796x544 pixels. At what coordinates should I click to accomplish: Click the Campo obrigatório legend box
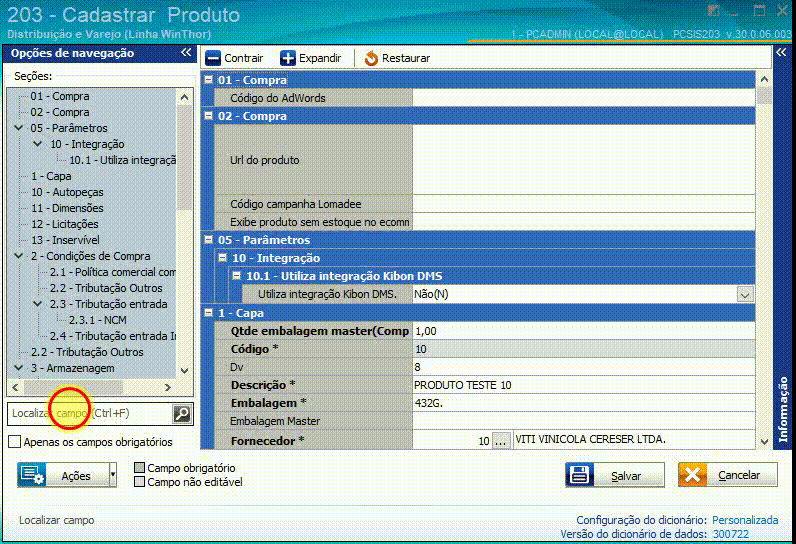(x=139, y=467)
